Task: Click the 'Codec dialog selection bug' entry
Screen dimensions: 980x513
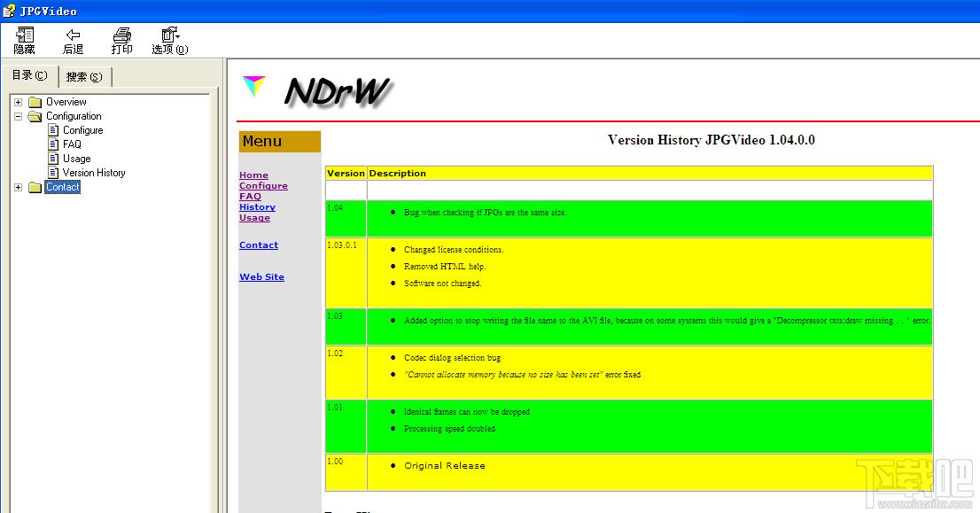Action: click(x=453, y=357)
